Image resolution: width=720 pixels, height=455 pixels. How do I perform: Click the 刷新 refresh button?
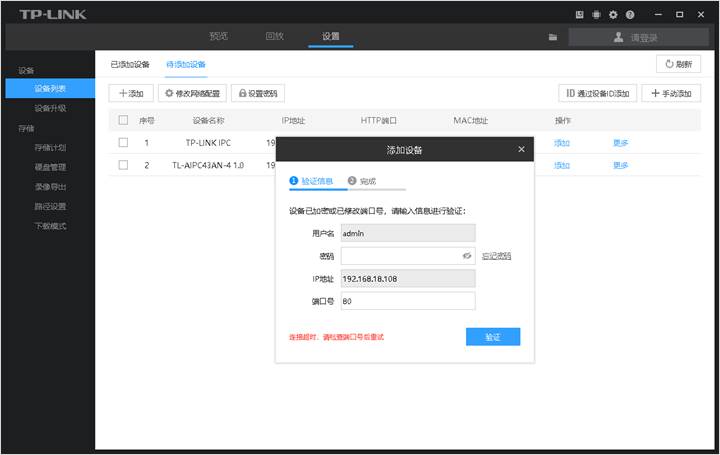[678, 64]
